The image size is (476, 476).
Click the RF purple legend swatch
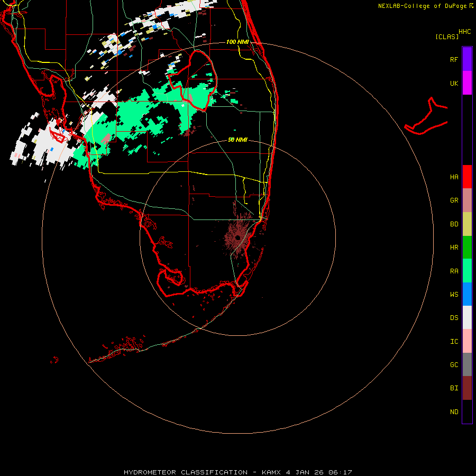467,59
